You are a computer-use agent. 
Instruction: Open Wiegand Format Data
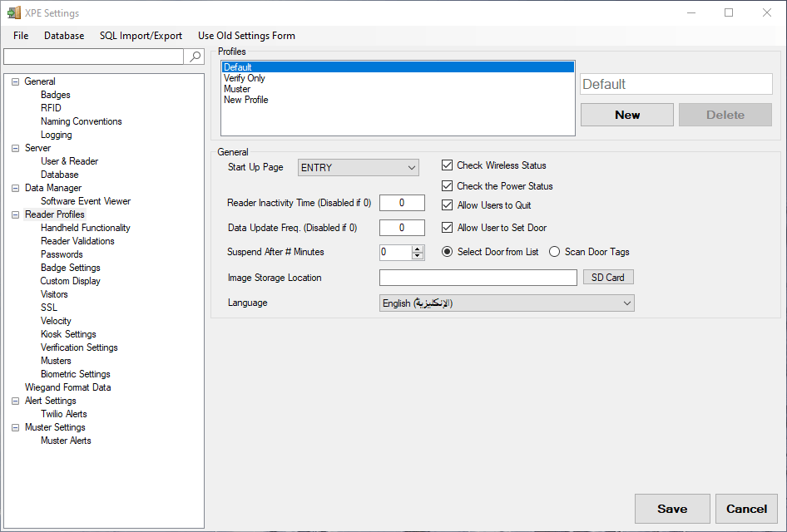(x=67, y=387)
